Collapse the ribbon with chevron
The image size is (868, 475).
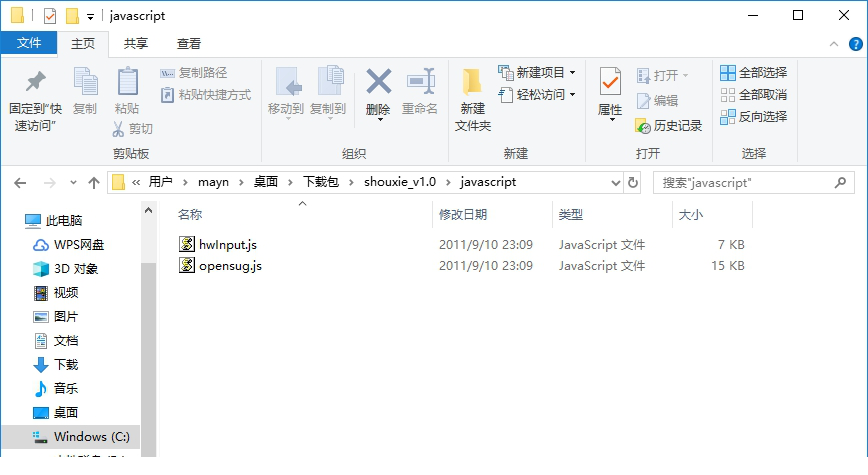[834, 44]
